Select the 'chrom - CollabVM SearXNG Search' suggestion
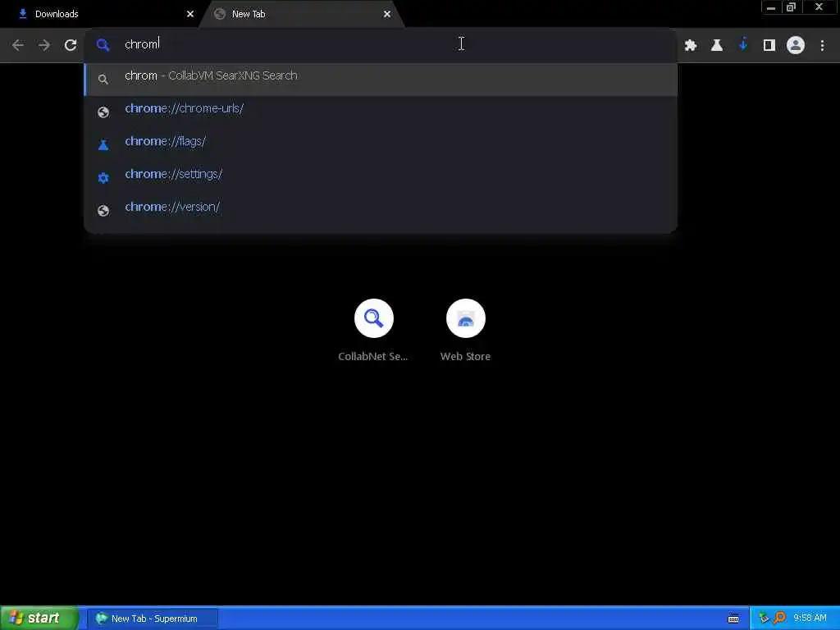 tap(381, 79)
